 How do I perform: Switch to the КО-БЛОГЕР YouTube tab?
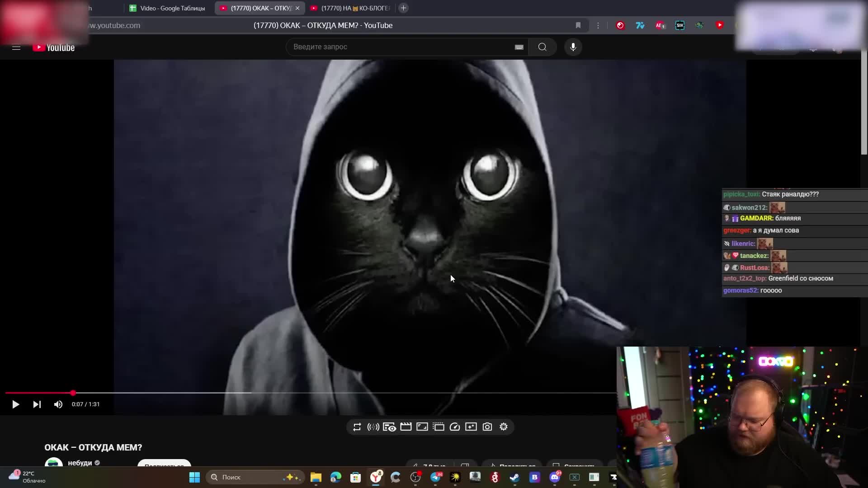[350, 8]
